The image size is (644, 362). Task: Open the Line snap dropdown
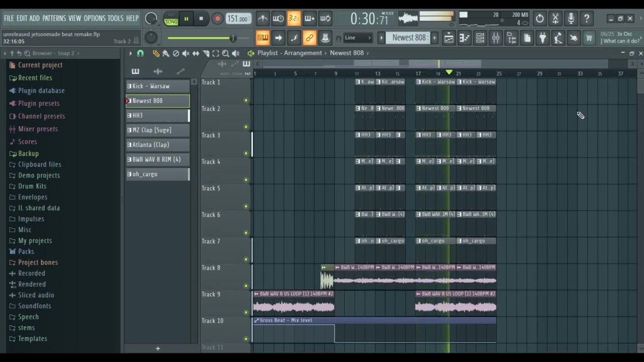[358, 38]
